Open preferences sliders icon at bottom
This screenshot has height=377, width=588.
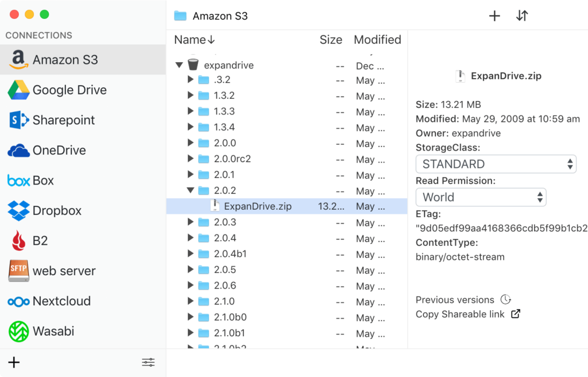[148, 362]
